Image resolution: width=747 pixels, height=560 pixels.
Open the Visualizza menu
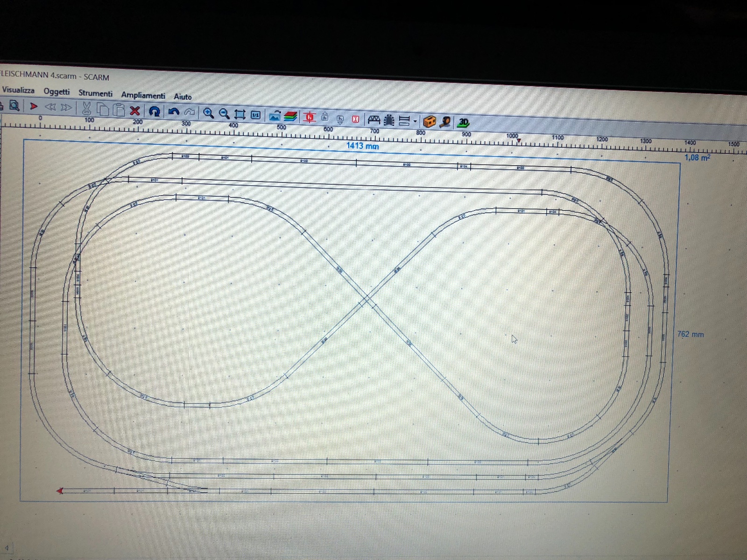tap(18, 90)
